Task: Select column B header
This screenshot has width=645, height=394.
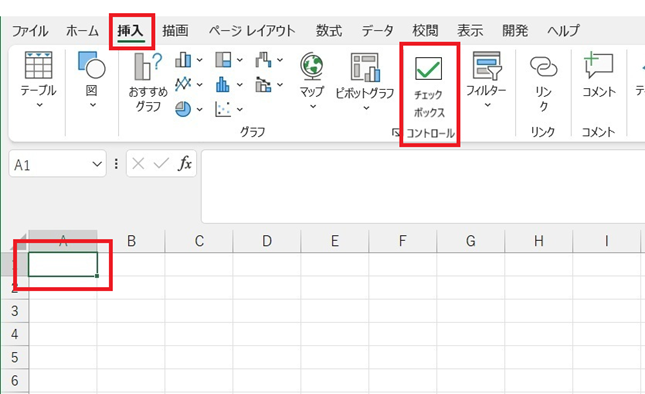Action: coord(131,241)
